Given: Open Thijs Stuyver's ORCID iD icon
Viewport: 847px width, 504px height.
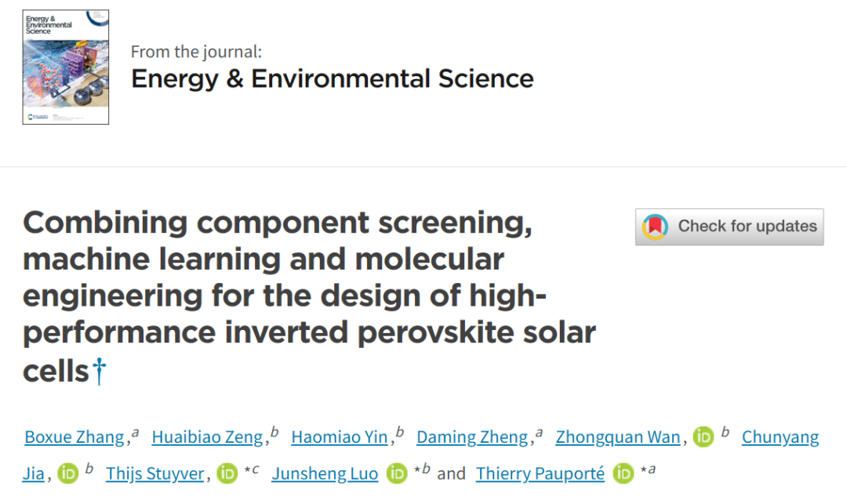Looking at the screenshot, I should click(227, 473).
